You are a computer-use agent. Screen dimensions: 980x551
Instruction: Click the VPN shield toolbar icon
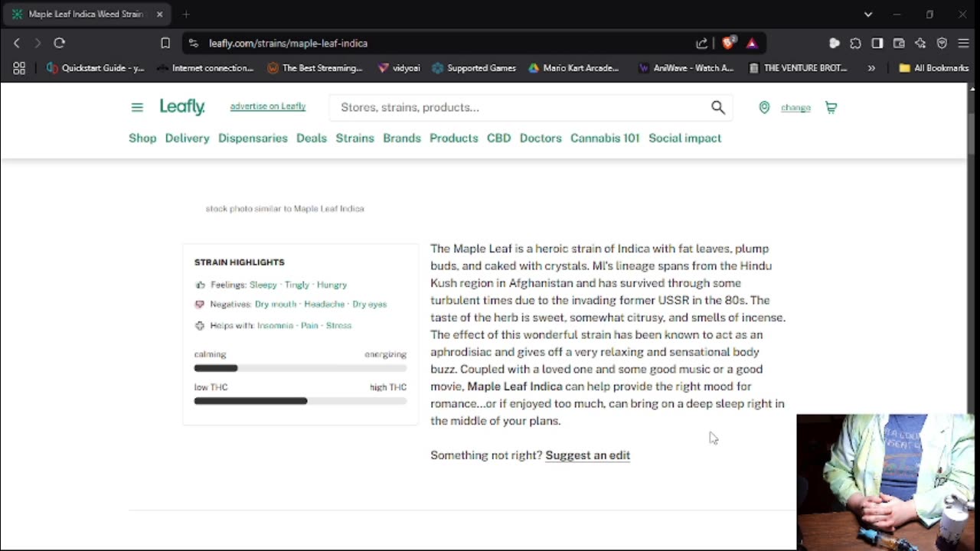pyautogui.click(x=942, y=43)
